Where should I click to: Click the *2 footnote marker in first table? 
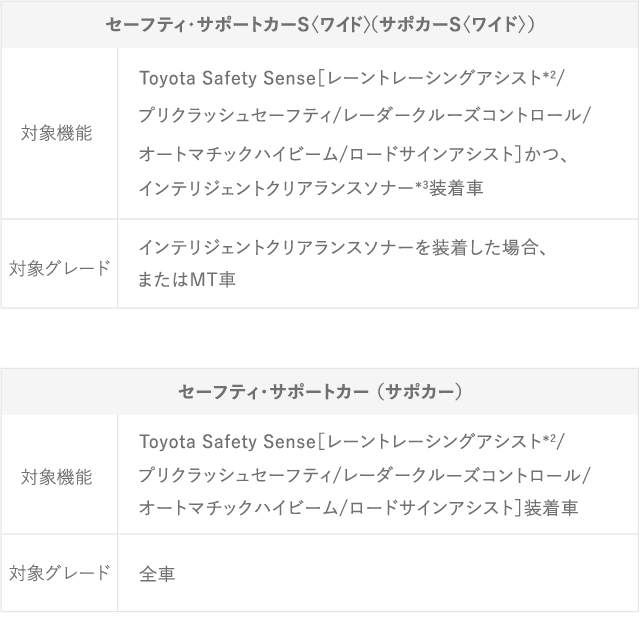[549, 75]
